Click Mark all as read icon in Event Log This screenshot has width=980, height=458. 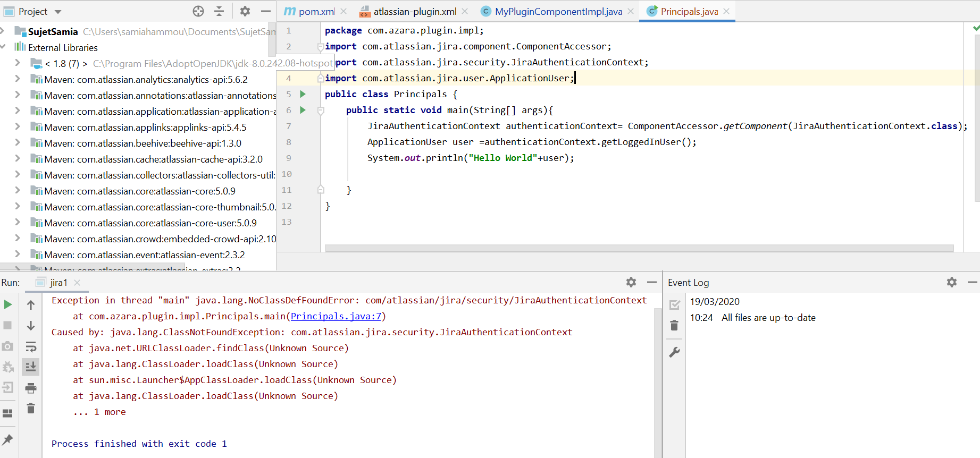pos(675,304)
